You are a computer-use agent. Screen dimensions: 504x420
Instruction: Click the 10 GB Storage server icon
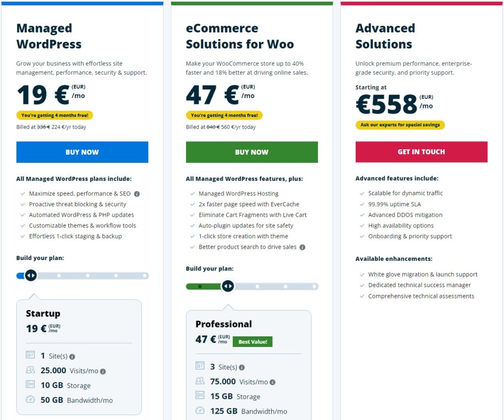[x=30, y=384]
